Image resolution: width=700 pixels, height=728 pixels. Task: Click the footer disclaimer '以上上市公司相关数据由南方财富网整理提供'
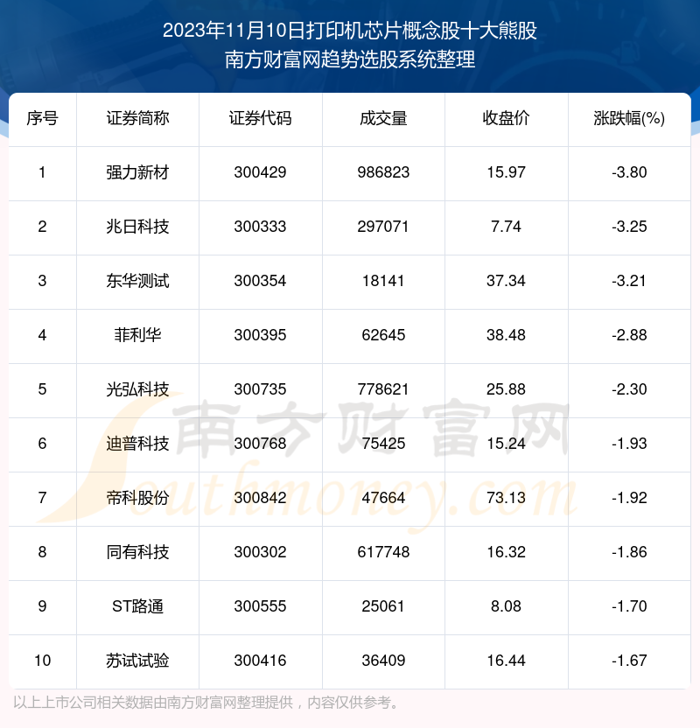coord(153,703)
